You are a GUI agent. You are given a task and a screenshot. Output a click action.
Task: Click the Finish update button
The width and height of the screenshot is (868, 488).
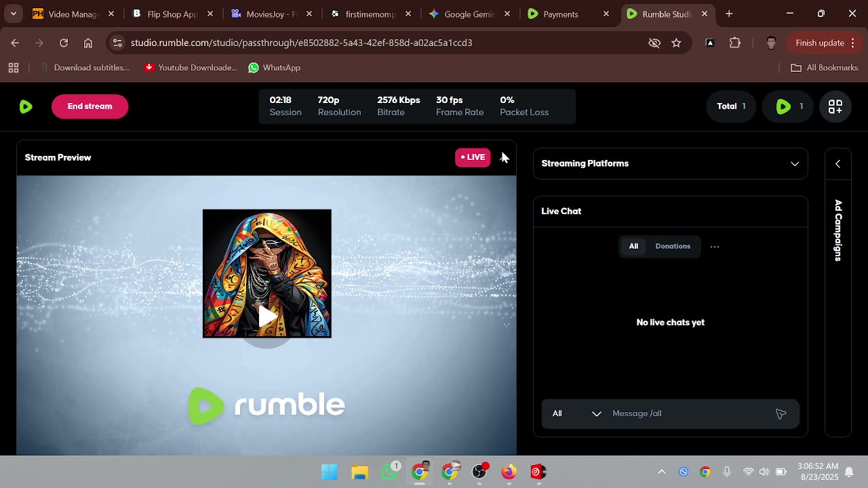[x=819, y=43]
